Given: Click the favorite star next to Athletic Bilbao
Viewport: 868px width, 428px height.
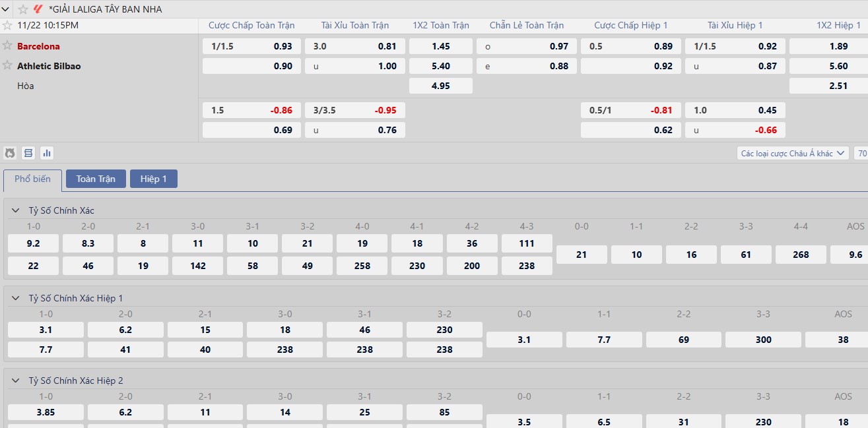Looking at the screenshot, I should click(7, 65).
